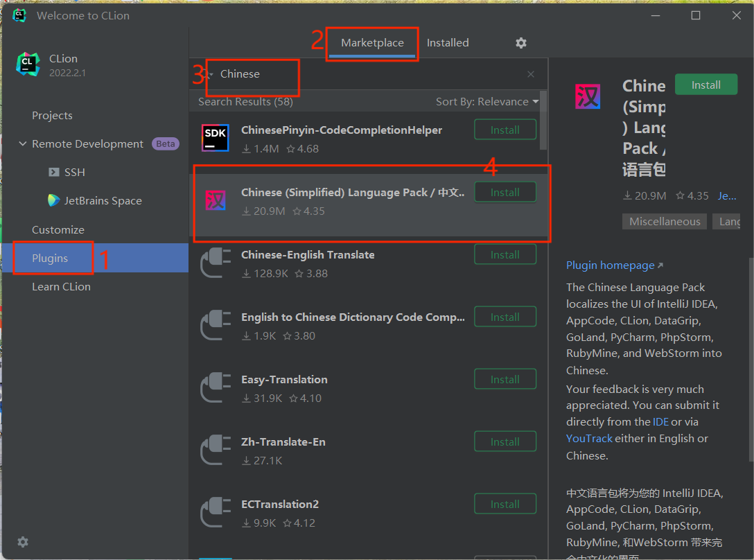Click the Chinese-English Translate plug icon
The height and width of the screenshot is (560, 754).
click(215, 263)
